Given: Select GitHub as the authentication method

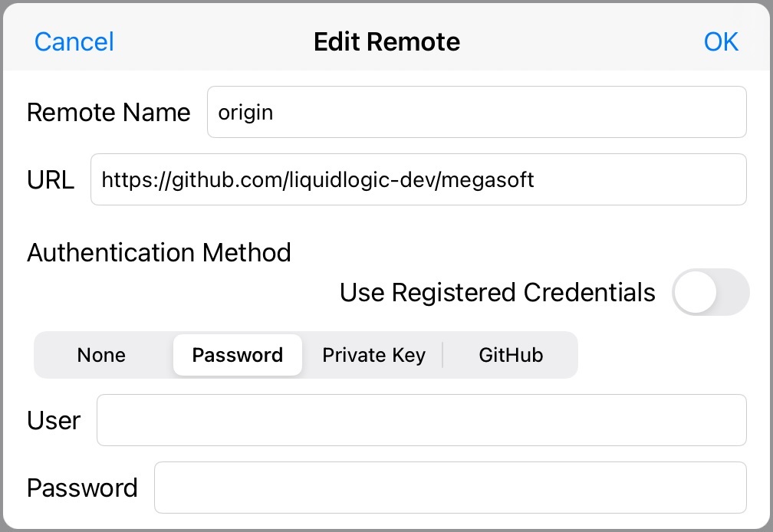Looking at the screenshot, I should point(511,355).
